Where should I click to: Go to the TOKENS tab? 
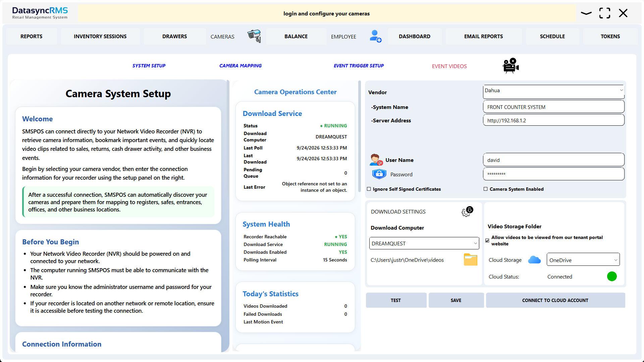pyautogui.click(x=610, y=36)
